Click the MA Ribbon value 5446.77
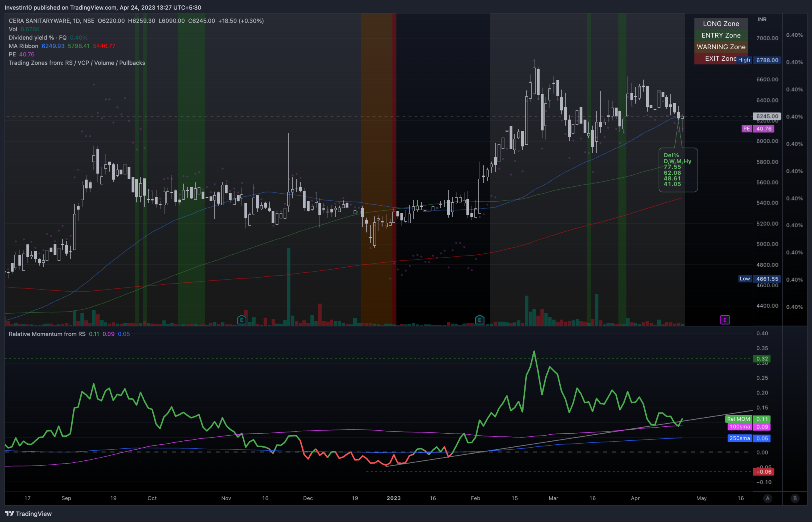 tap(104, 46)
